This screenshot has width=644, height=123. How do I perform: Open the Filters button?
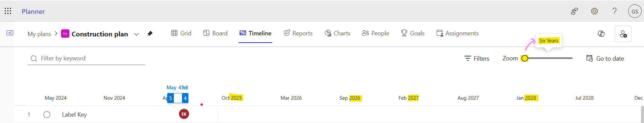coord(477,59)
